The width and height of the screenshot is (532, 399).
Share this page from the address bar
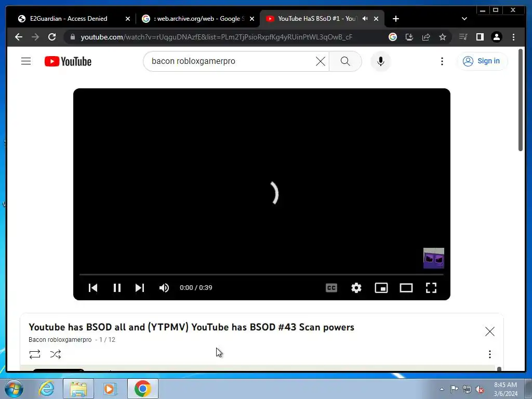[x=426, y=37]
